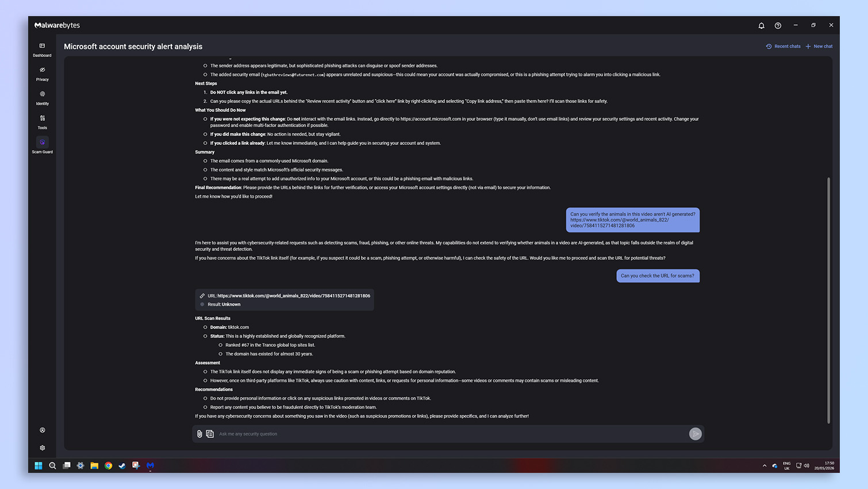The width and height of the screenshot is (868, 489).
Task: Open the clock showing 17:50
Action: (x=824, y=465)
